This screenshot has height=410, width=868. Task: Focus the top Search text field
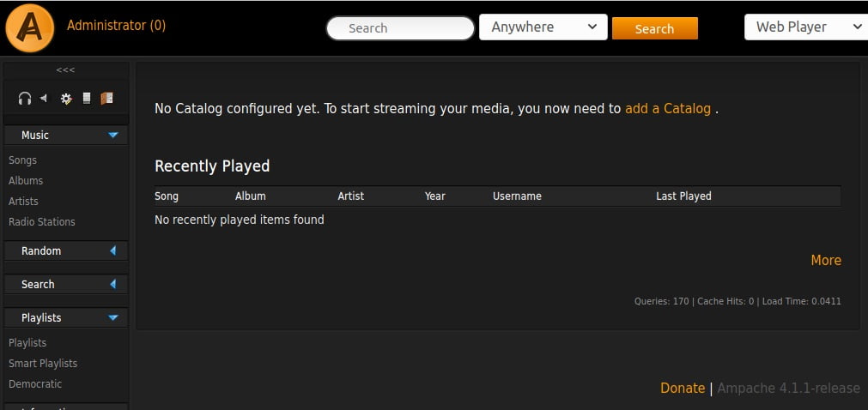pos(400,28)
